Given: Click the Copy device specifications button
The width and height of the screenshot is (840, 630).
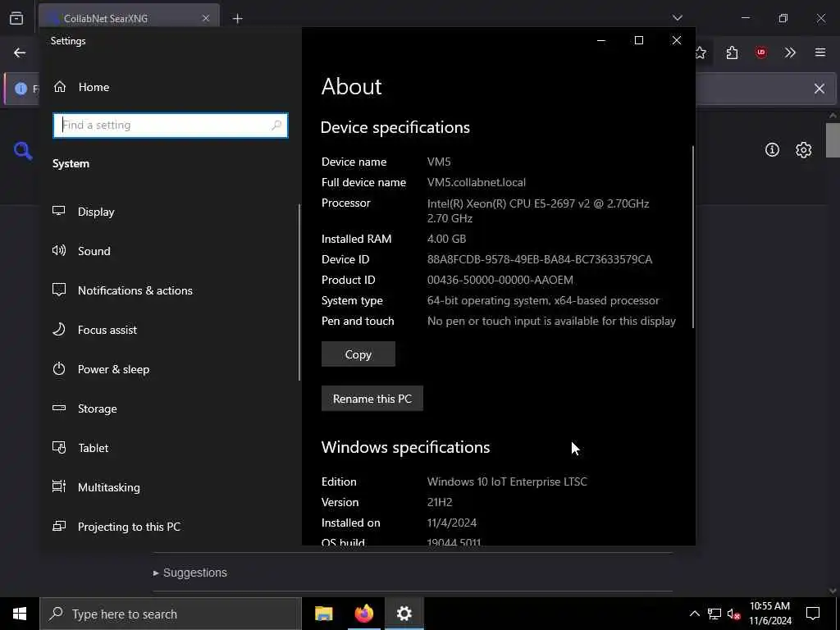Looking at the screenshot, I should pyautogui.click(x=358, y=354).
